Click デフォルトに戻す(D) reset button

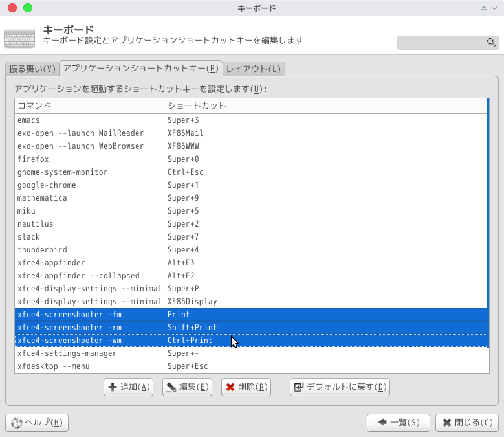340,387
